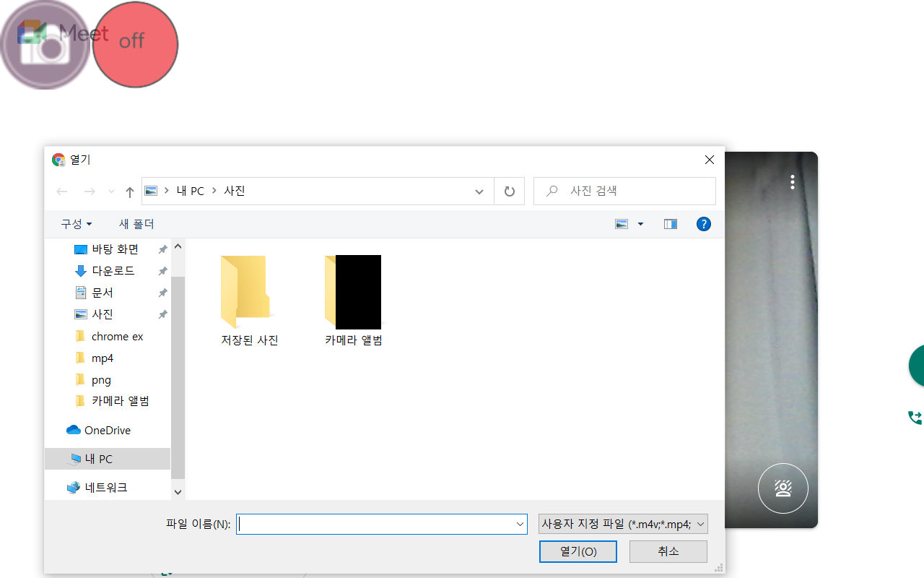
Task: Select the 저장된 사진 folder
Action: pyautogui.click(x=249, y=301)
